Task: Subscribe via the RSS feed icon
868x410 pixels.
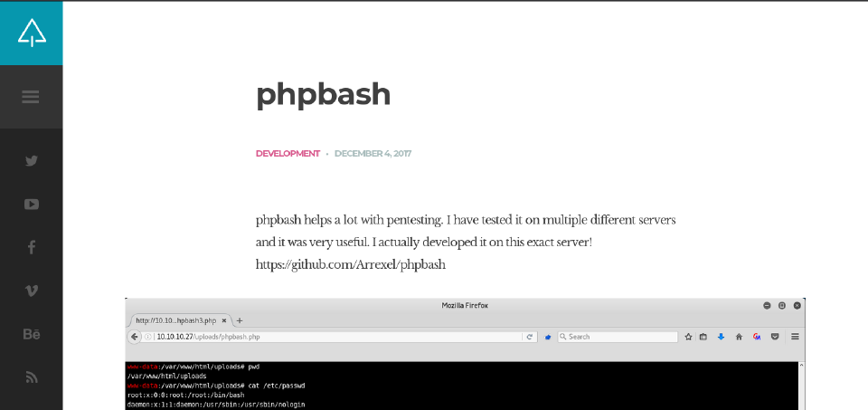Action: 32,377
